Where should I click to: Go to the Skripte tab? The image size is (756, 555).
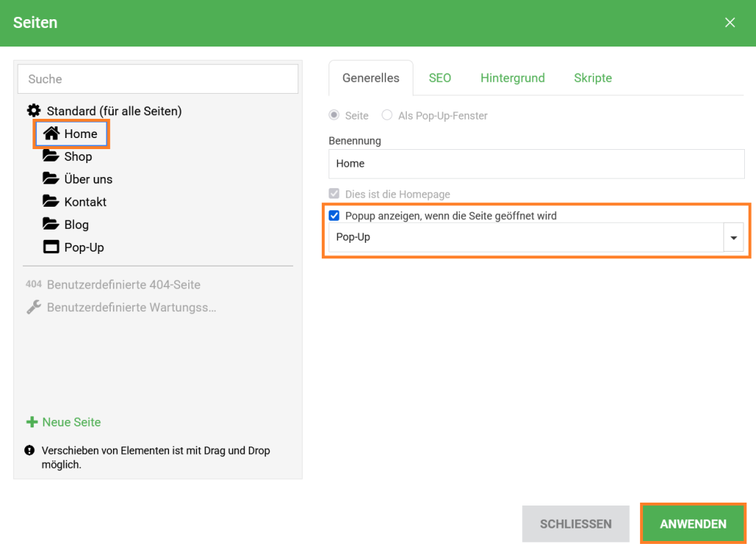coord(593,78)
